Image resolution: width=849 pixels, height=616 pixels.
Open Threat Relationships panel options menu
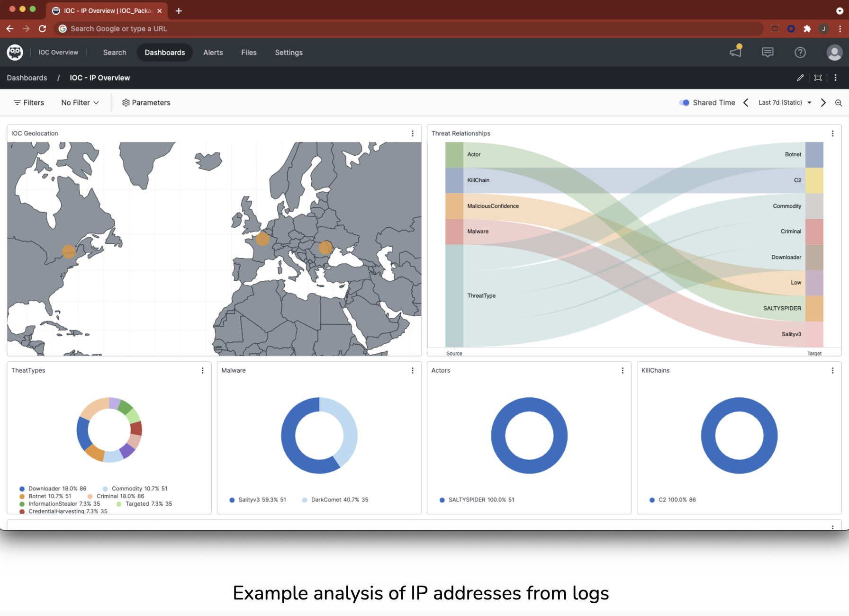tap(832, 134)
